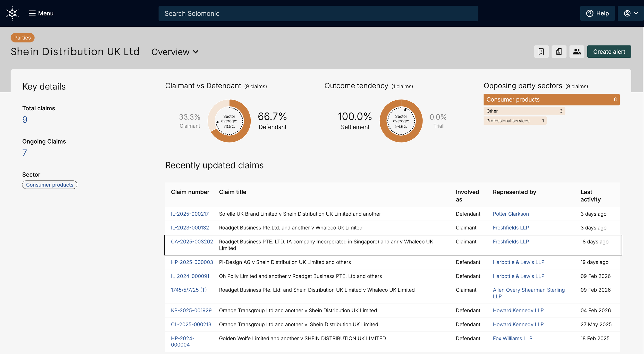
Task: Expand the Overview section dropdown
Action: 175,52
